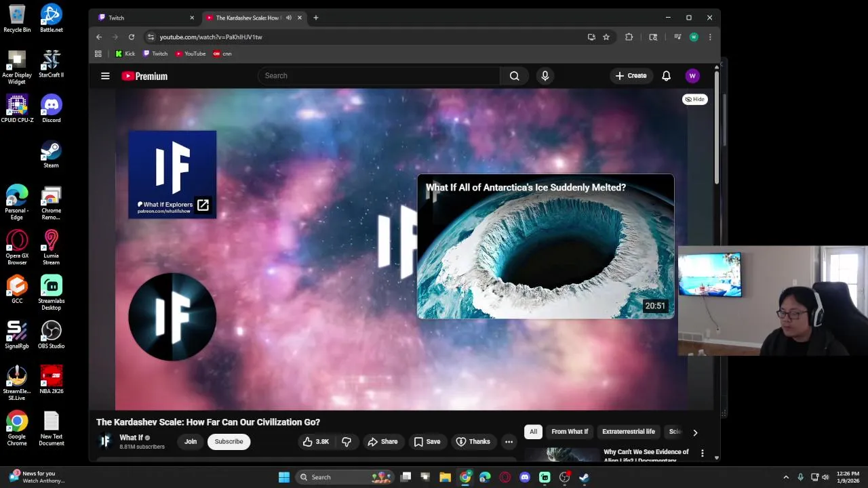Share the Kardashev Scale video

383,441
